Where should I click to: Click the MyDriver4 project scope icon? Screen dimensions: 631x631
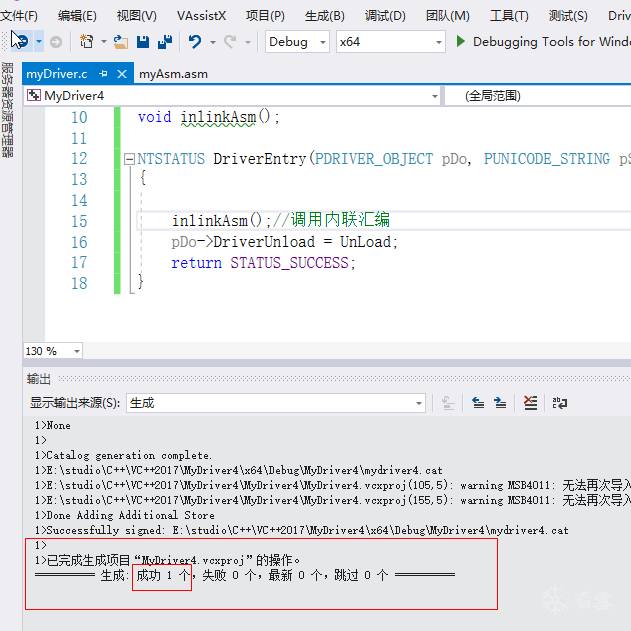click(x=33, y=95)
